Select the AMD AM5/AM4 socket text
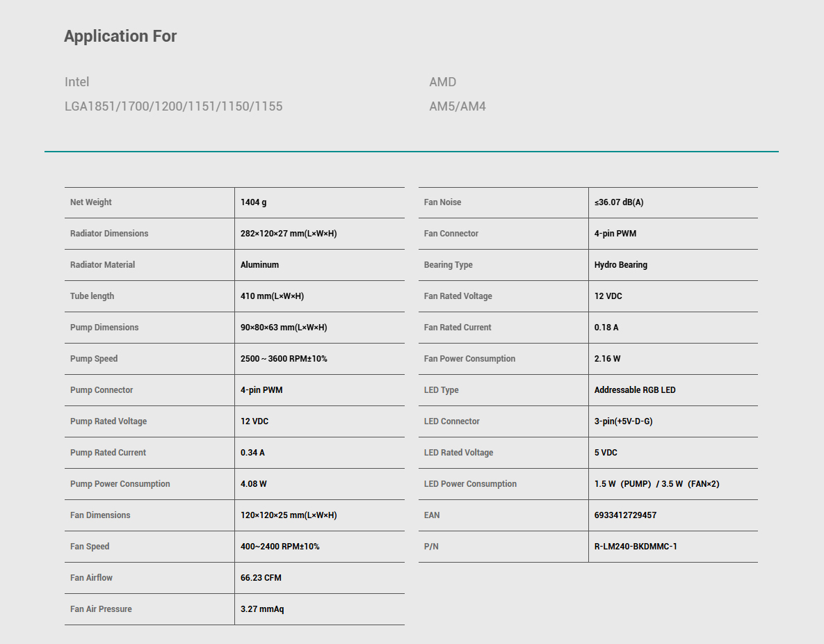The height and width of the screenshot is (644, 824). [457, 106]
